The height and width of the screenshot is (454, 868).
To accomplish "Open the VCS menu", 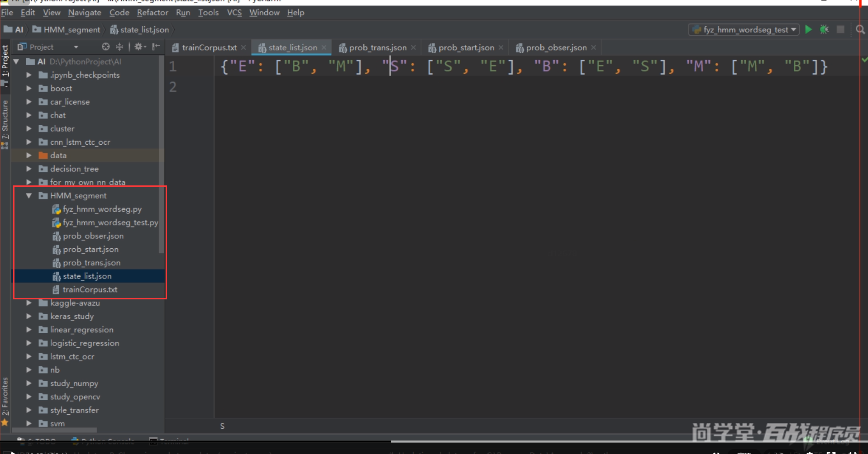I will (234, 13).
